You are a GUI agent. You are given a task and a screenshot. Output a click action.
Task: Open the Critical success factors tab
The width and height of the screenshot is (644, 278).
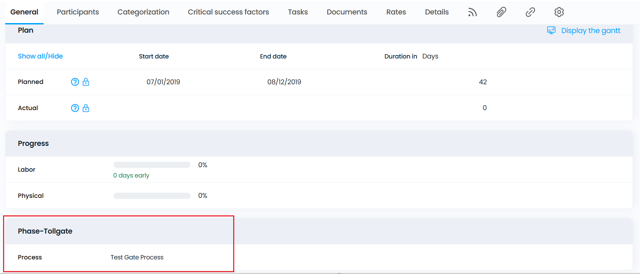pyautogui.click(x=228, y=12)
